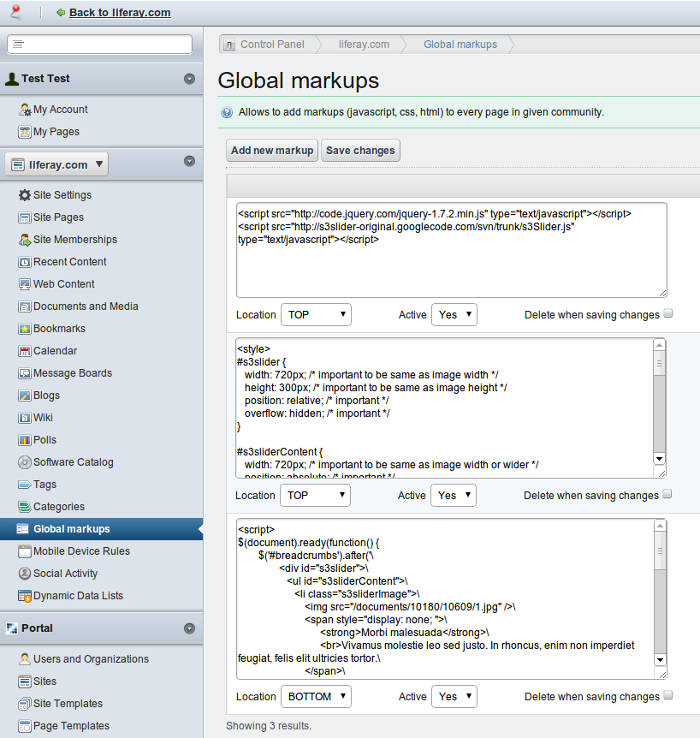Viewport: 700px width, 738px height.
Task: Click the Polls chart icon
Action: pos(25,440)
